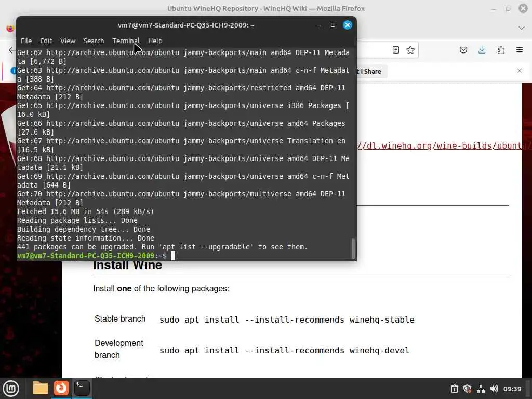This screenshot has width=532, height=399.
Task: Click the winehq-devel install command
Action: (284, 350)
